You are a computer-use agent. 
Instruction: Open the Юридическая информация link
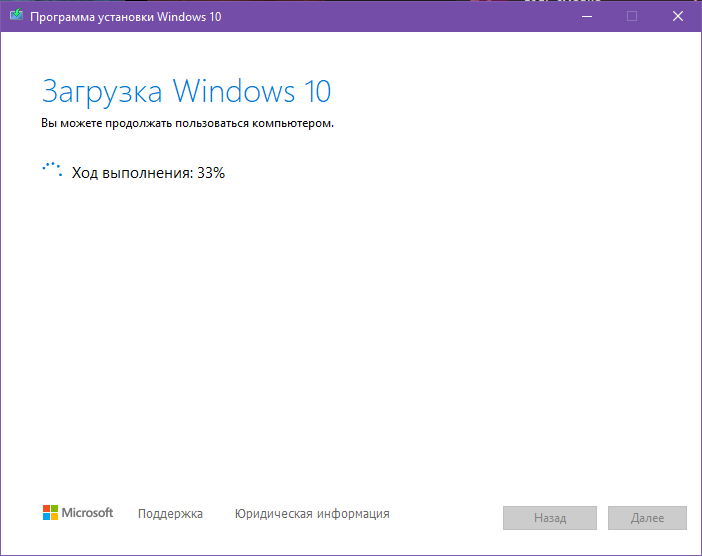click(x=312, y=513)
